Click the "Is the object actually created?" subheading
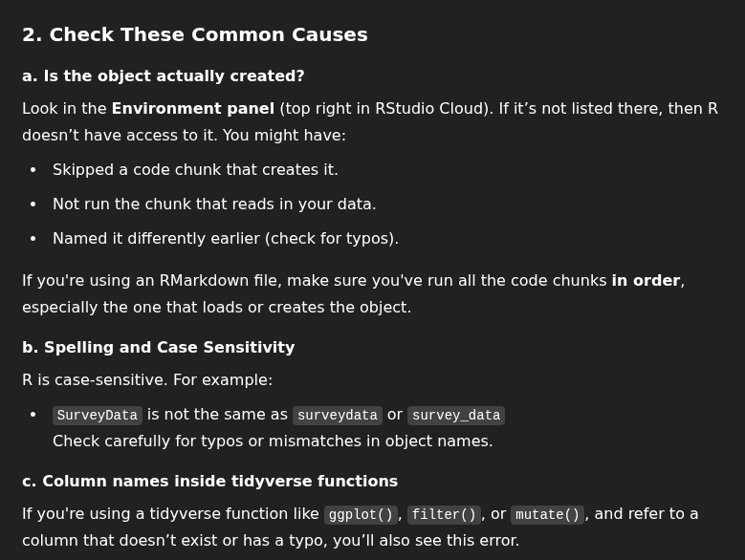The height and width of the screenshot is (560, 745). coord(173,75)
